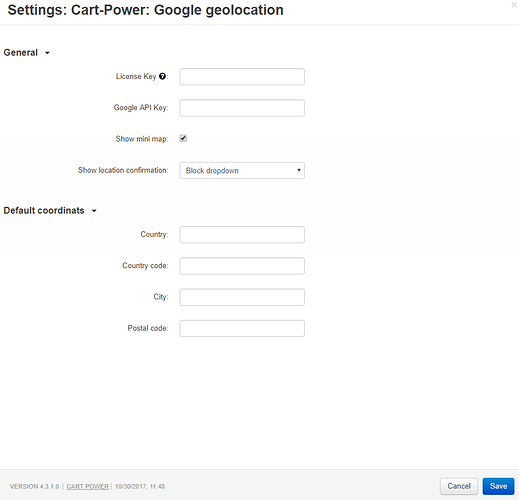Screen dimensions: 519x500
Task: Save the geolocation settings
Action: click(498, 486)
